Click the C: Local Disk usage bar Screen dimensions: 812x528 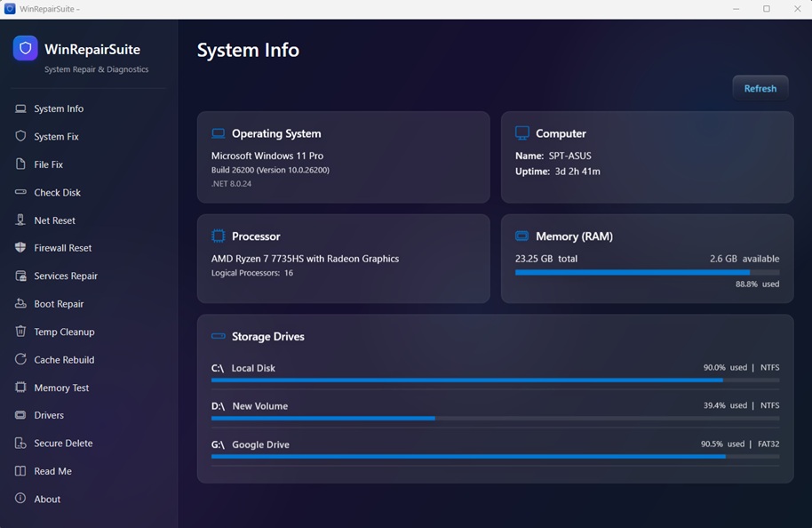pyautogui.click(x=494, y=380)
